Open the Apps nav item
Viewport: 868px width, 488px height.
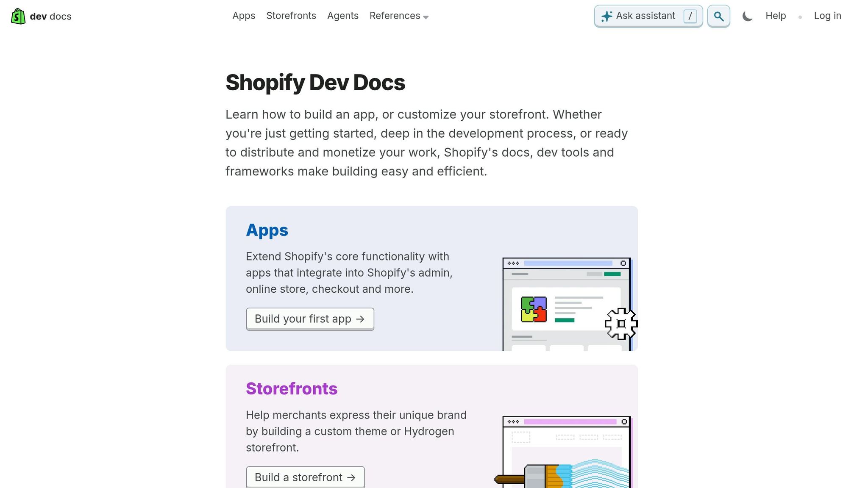[244, 16]
